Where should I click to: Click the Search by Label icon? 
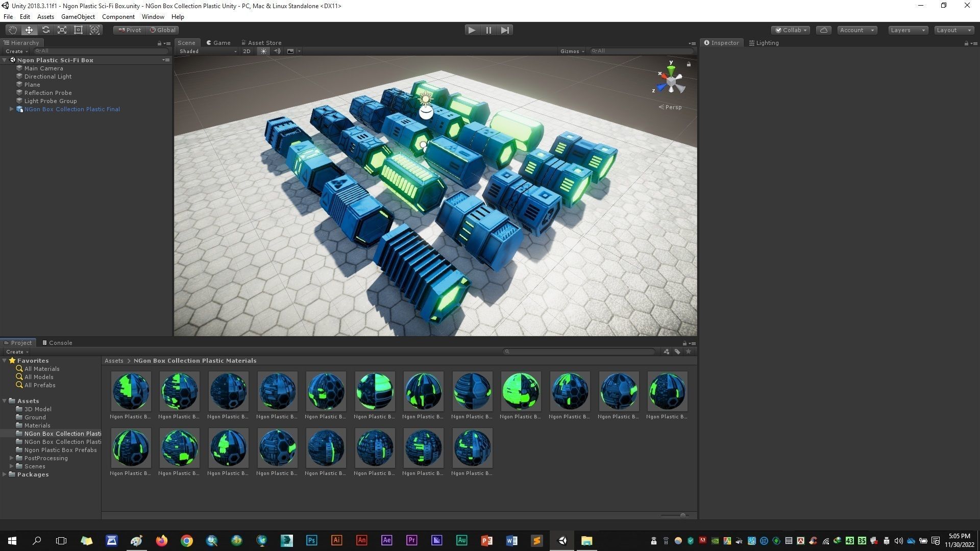[677, 352]
